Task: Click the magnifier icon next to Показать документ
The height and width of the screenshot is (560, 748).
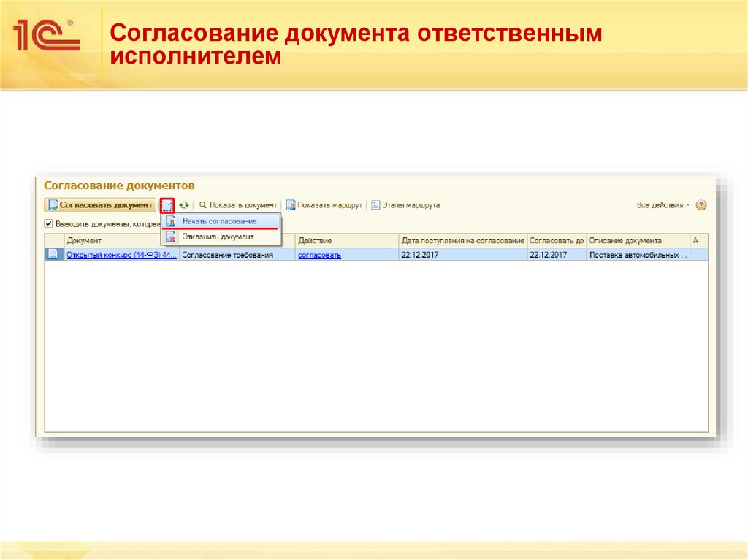Action: [x=202, y=205]
